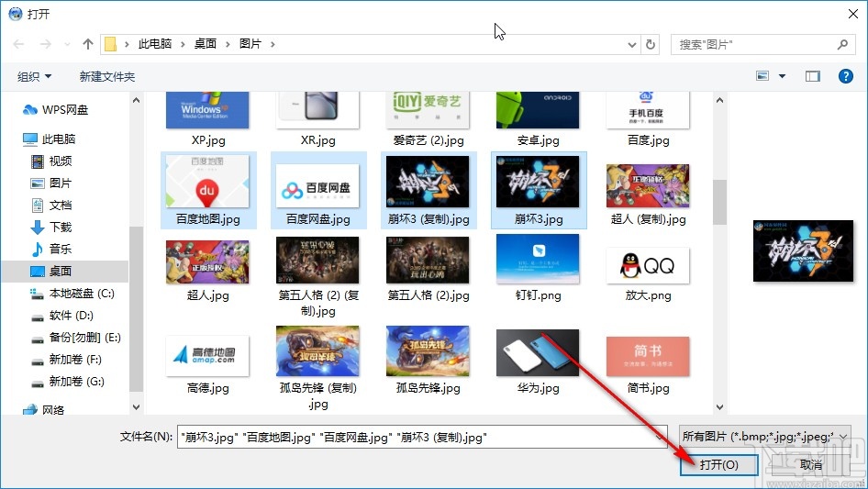This screenshot has height=489, width=868.
Task: Refresh the folder view
Action: 651,44
